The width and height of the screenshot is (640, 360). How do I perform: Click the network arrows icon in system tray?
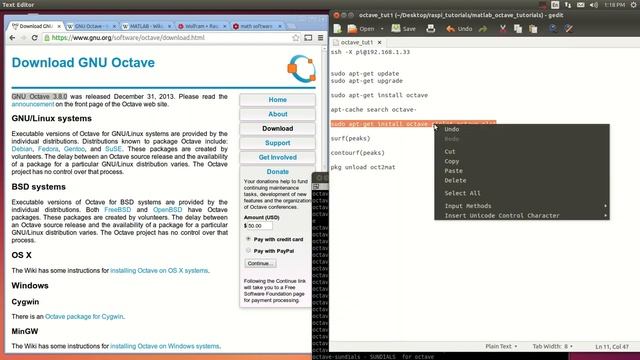pyautogui.click(x=568, y=5)
